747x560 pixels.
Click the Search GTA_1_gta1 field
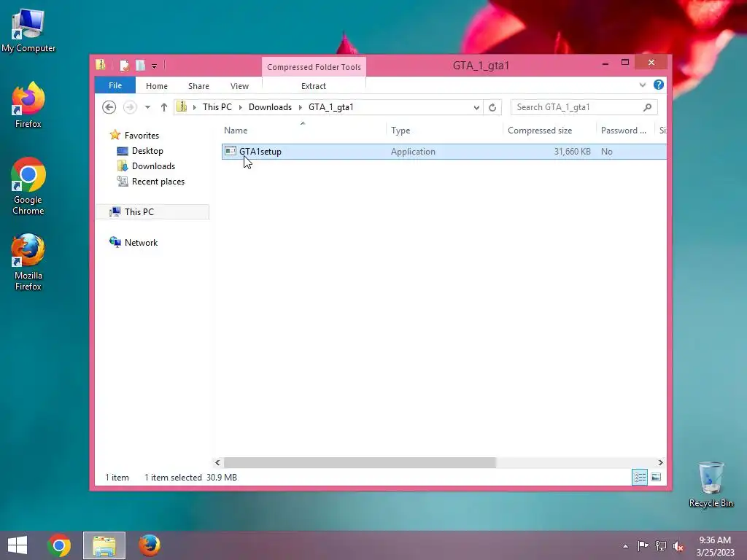click(584, 107)
